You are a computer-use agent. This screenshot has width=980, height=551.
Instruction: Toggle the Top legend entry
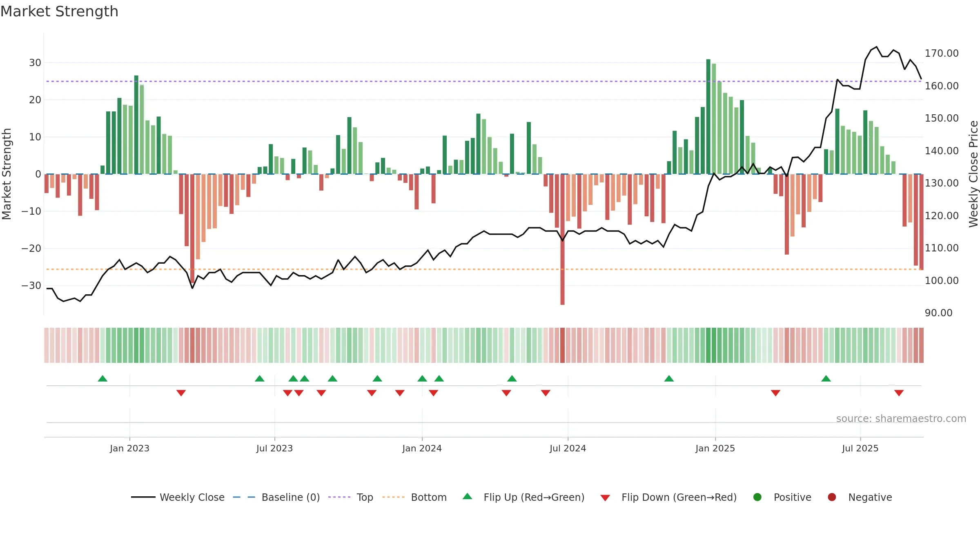[351, 497]
